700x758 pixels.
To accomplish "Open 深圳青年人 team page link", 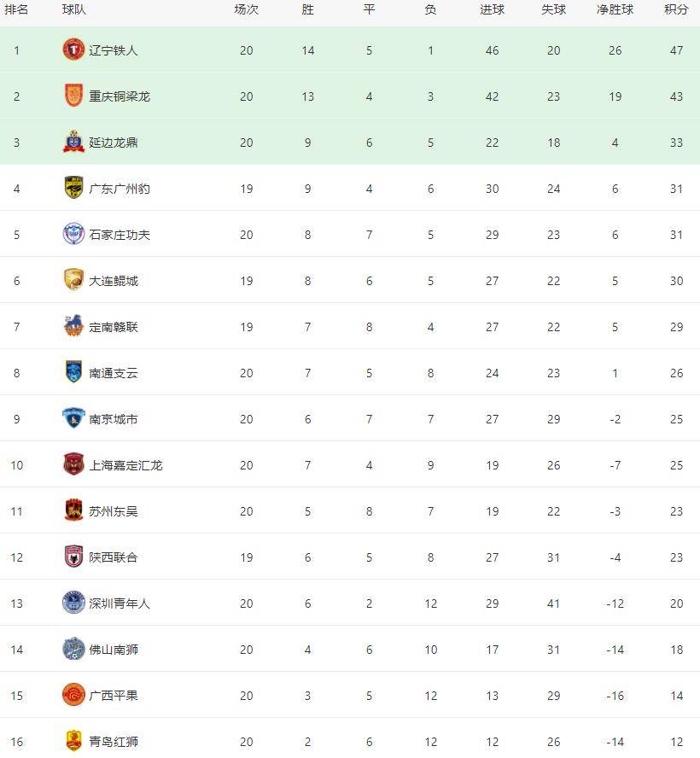I will [x=120, y=603].
